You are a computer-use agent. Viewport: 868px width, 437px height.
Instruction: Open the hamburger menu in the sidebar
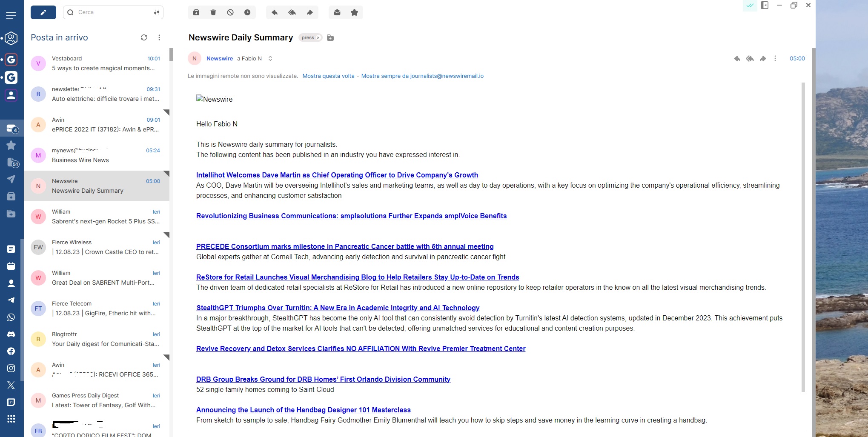coord(11,16)
